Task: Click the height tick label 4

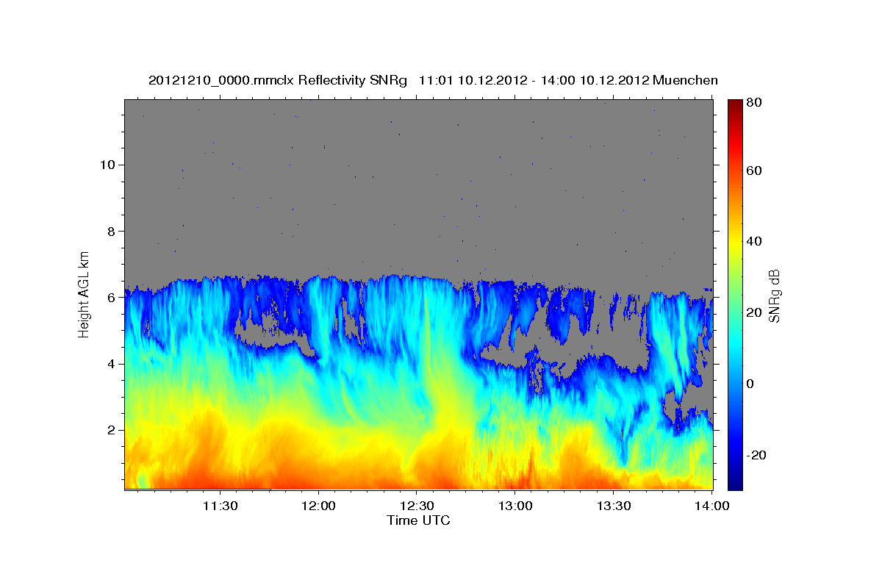Action: tap(110, 364)
